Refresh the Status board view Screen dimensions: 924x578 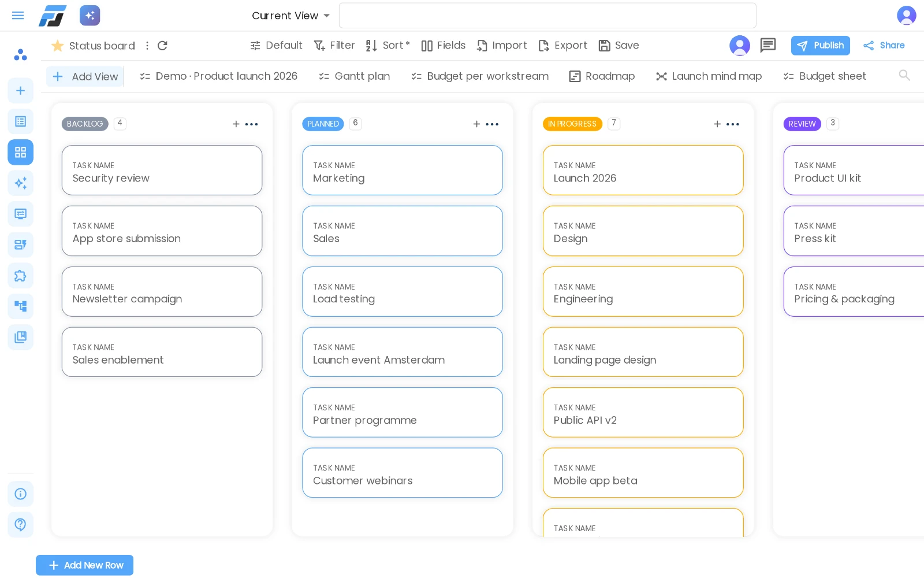[163, 46]
